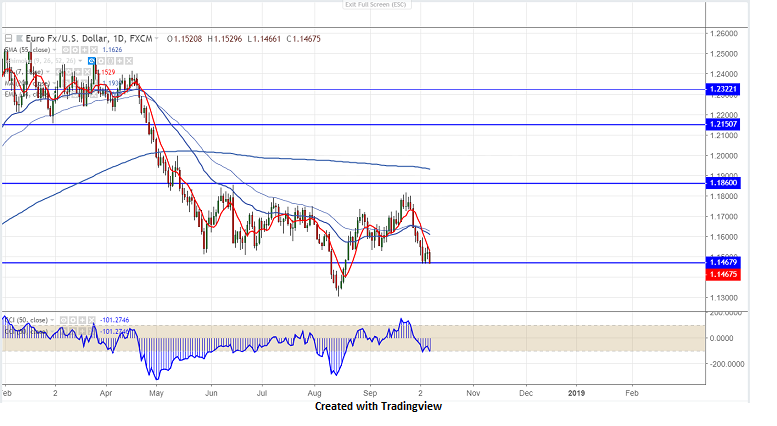Toggle visibility of the (7, close) moving average
The image size is (777, 426).
59,72
